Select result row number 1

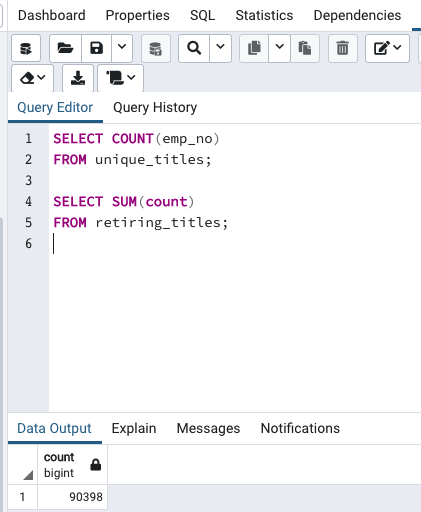22,497
